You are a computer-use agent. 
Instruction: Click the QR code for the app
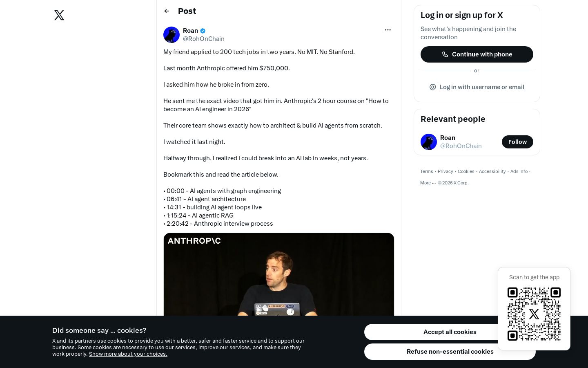(x=534, y=314)
